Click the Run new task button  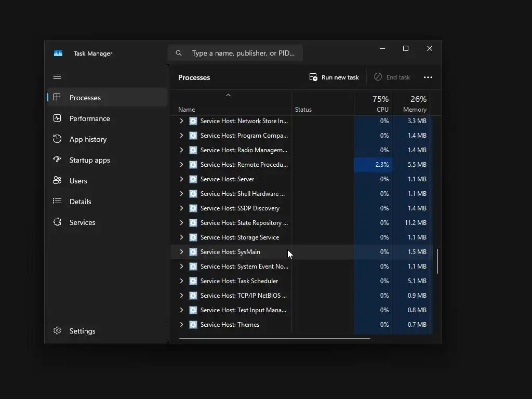pyautogui.click(x=334, y=77)
